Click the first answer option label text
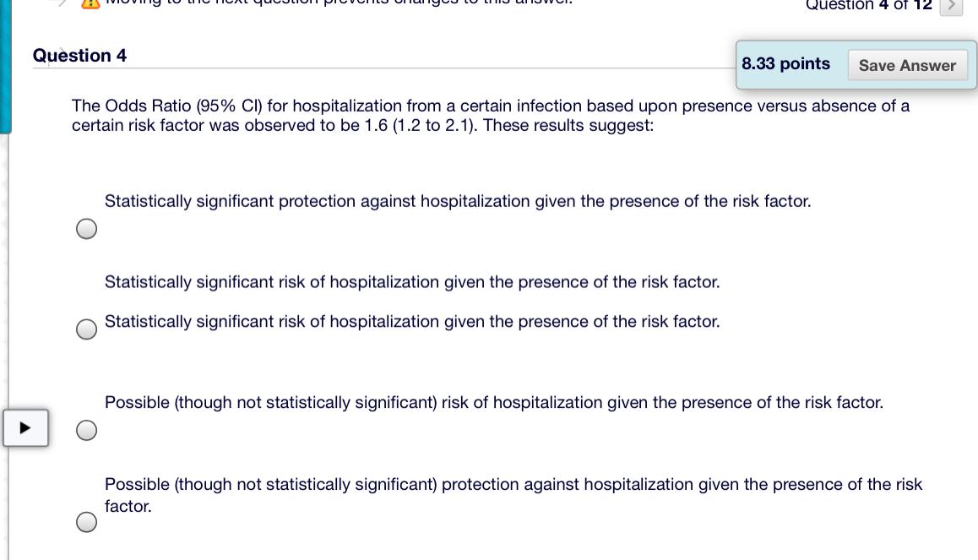Screen dimensions: 978x560 458,201
